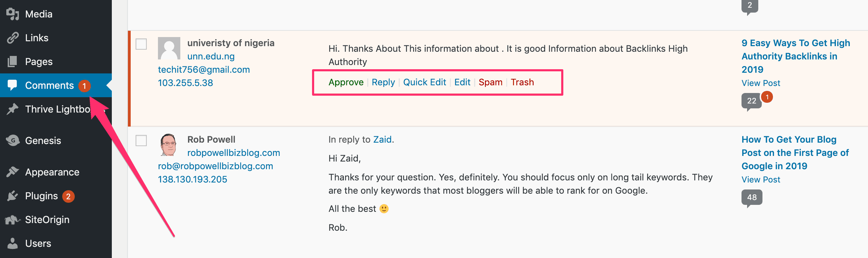
Task: Click the Zaid commenter link
Action: 383,139
